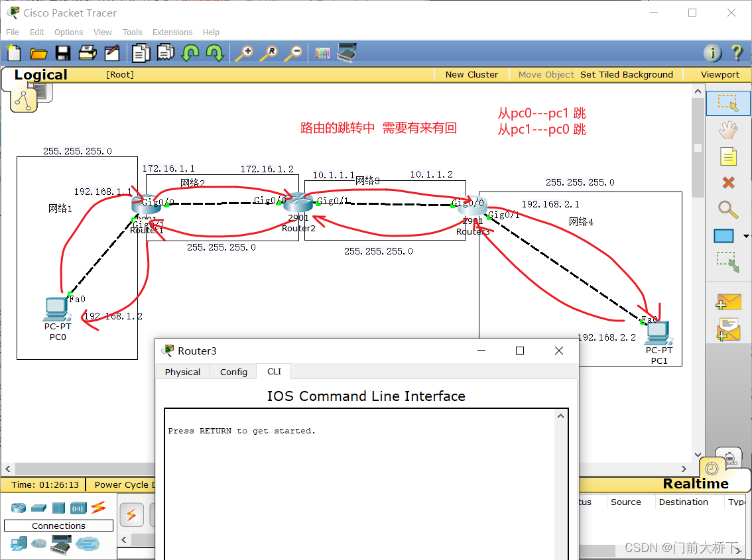The height and width of the screenshot is (560, 752).
Task: Click Set Tiled Background button
Action: point(627,74)
